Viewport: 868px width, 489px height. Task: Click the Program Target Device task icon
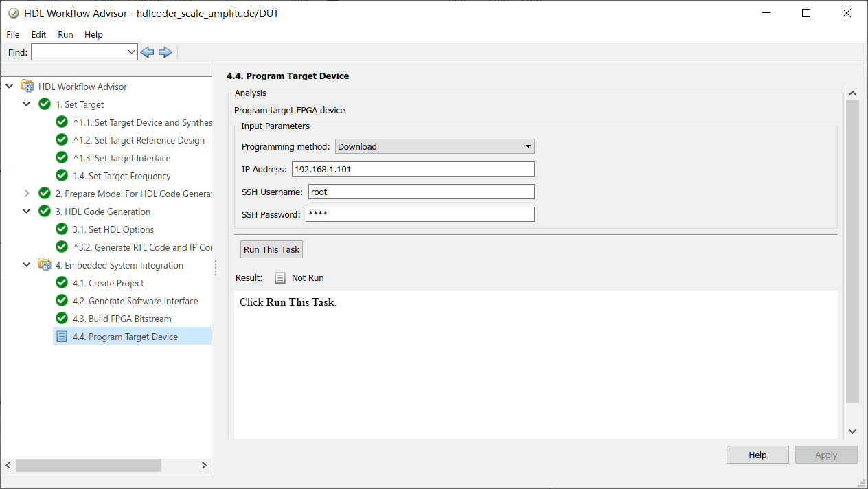click(x=62, y=337)
